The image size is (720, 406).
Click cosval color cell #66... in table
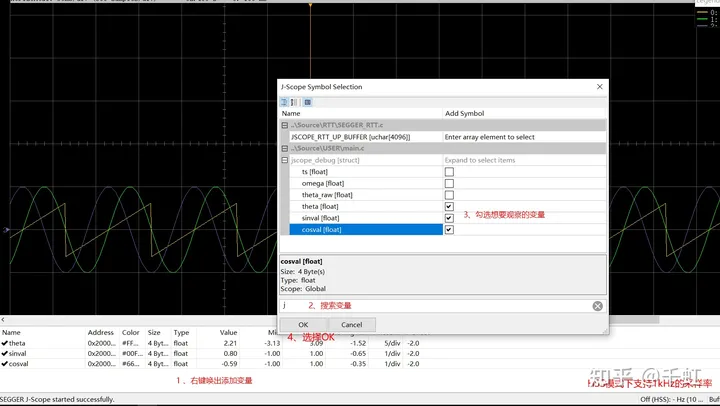pyautogui.click(x=132, y=364)
